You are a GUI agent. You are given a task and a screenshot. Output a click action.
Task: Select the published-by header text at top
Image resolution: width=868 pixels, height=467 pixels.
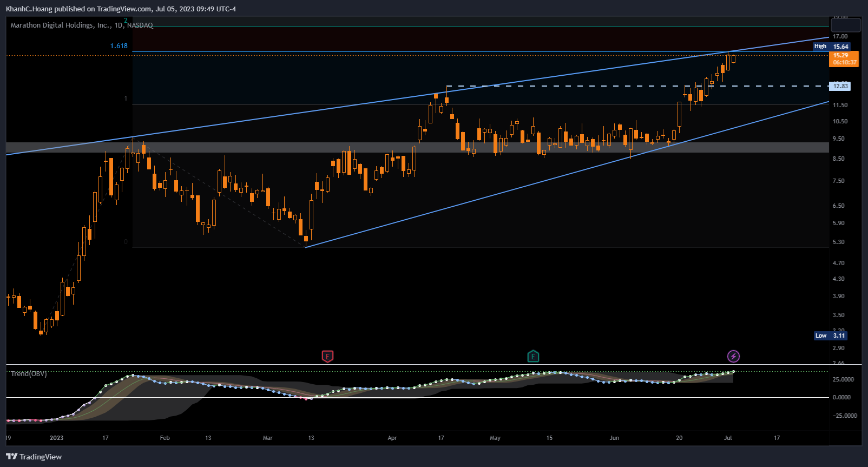[121, 9]
